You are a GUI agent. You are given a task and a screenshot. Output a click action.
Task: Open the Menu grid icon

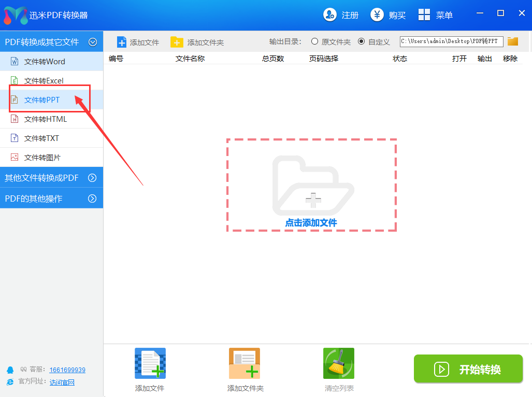[x=424, y=15]
